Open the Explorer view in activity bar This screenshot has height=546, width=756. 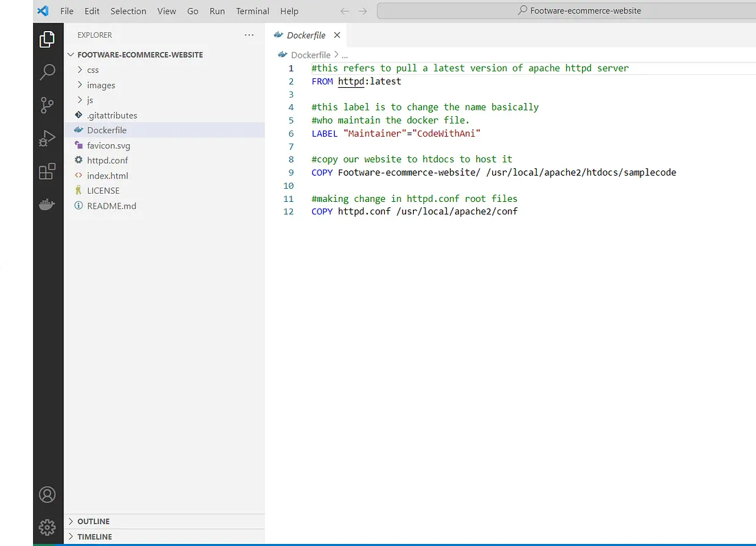pyautogui.click(x=47, y=40)
